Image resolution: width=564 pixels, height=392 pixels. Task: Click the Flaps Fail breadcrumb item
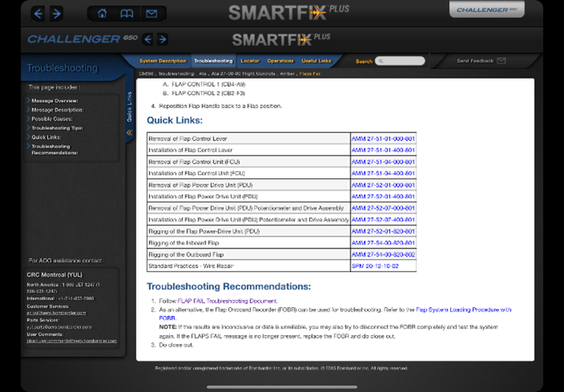click(310, 73)
